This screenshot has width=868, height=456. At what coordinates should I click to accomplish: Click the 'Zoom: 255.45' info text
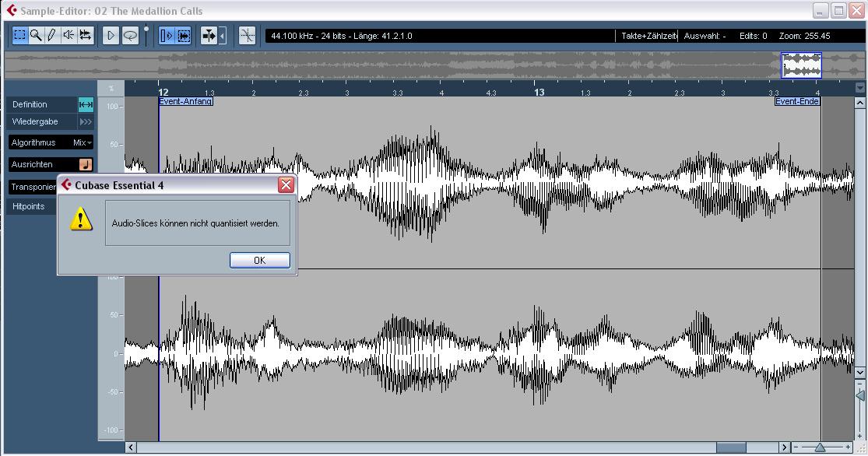pos(804,36)
